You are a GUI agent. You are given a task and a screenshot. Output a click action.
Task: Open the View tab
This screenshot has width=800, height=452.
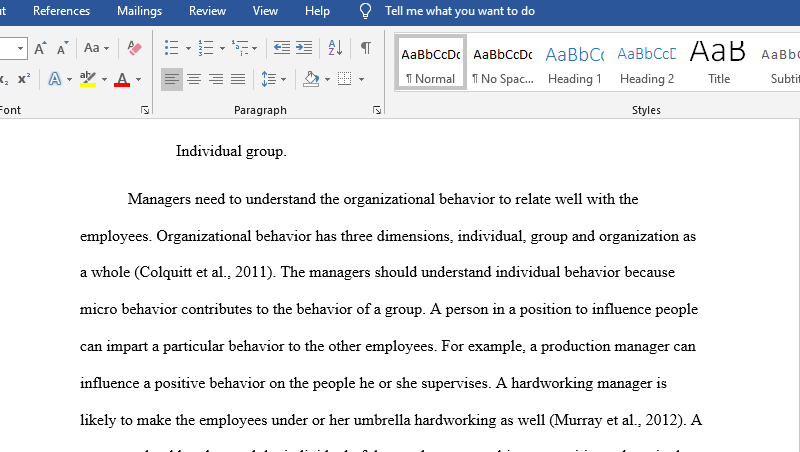point(265,11)
